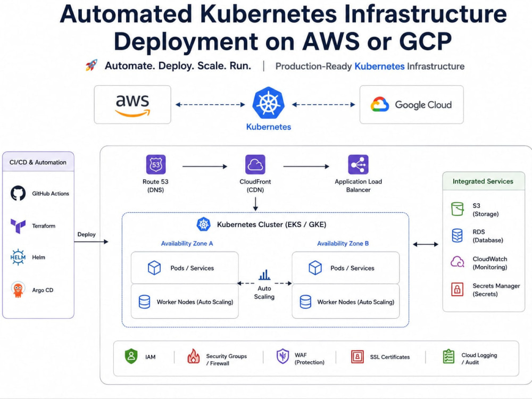The height and width of the screenshot is (399, 532).
Task: Click the Secrets Manager lock icon
Action: pos(458,289)
